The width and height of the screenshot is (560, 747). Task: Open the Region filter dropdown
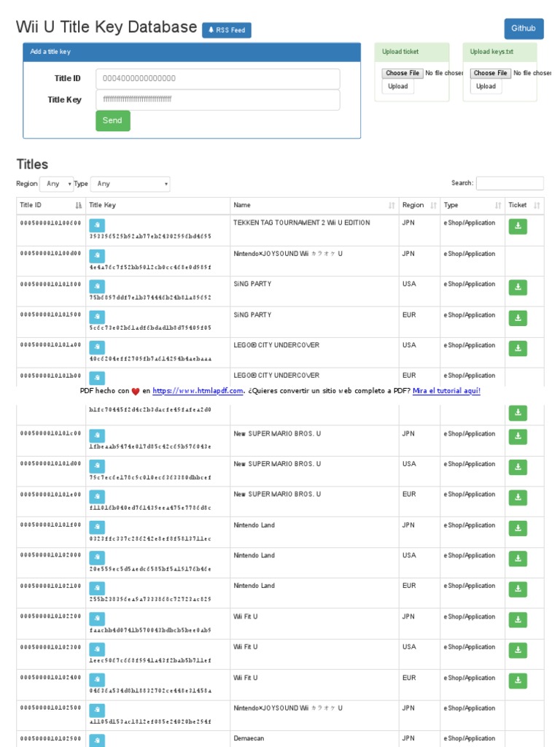tap(57, 184)
